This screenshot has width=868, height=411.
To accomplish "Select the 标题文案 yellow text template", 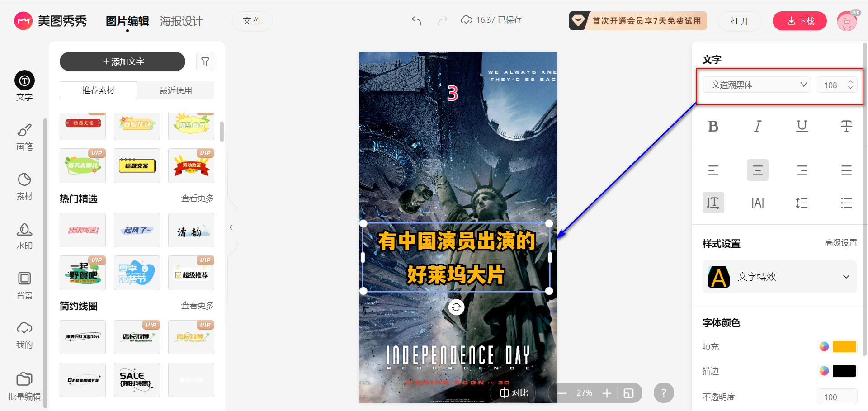I will point(137,165).
